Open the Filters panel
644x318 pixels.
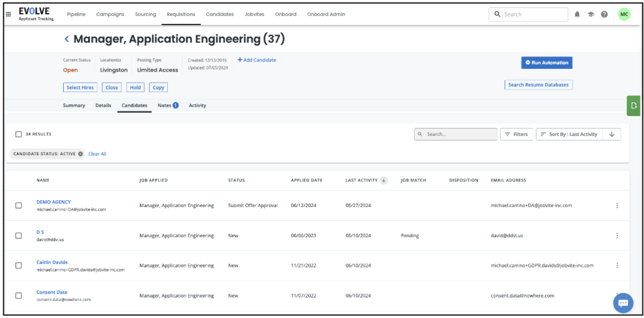[x=517, y=134]
